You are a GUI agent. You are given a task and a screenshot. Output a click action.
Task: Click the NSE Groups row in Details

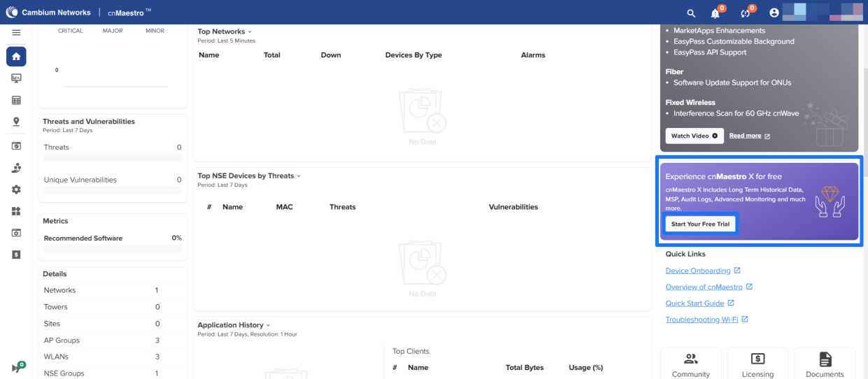(x=112, y=373)
